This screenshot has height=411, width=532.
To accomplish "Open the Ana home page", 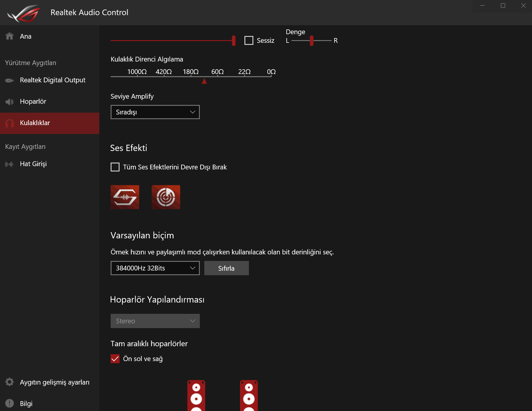I will (x=50, y=36).
